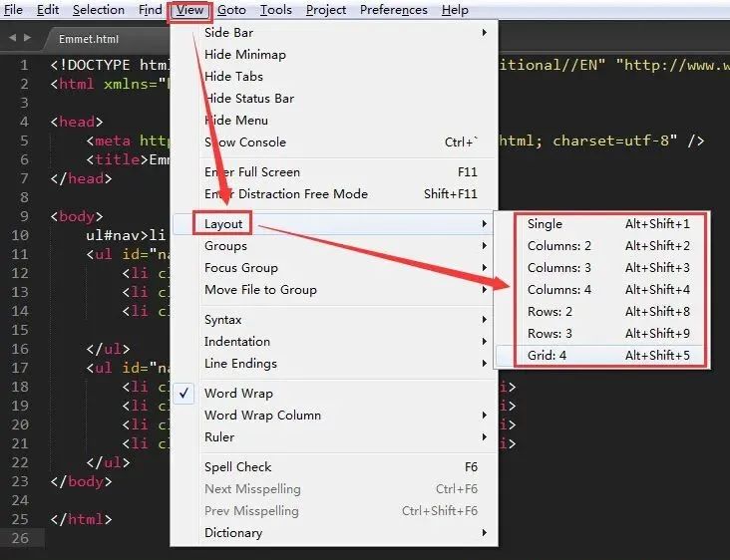
Task: Choose the Columns: 2 layout
Action: pyautogui.click(x=602, y=245)
